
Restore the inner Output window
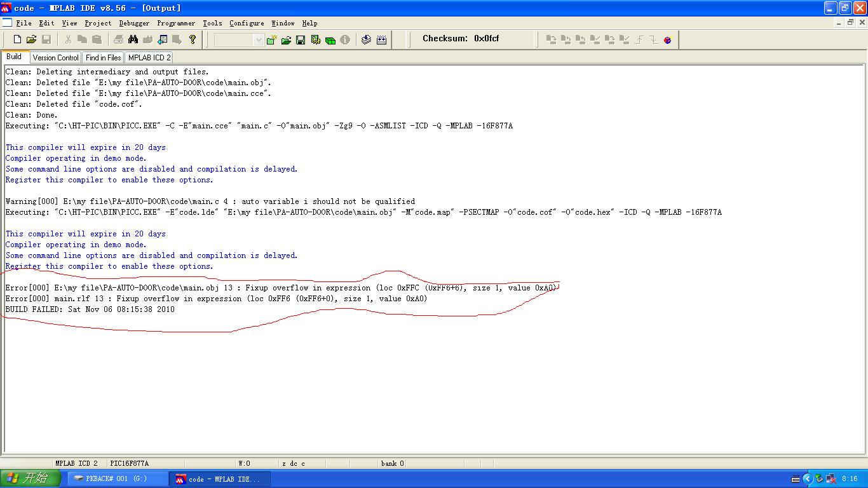click(850, 22)
